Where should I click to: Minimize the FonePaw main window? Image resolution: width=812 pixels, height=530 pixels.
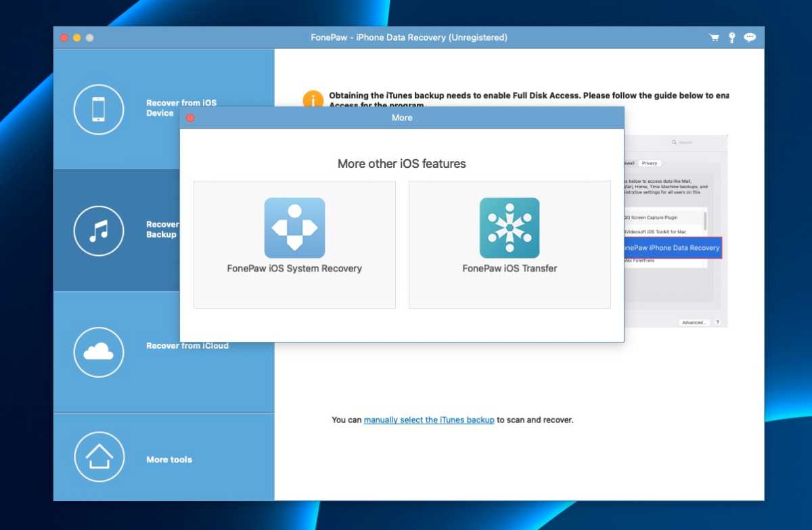tap(76, 38)
